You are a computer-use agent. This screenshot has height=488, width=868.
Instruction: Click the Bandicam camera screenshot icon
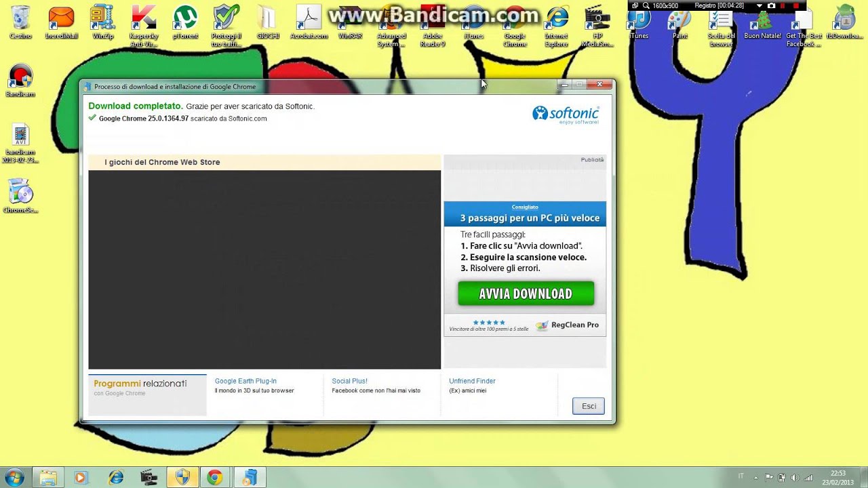[x=771, y=5]
